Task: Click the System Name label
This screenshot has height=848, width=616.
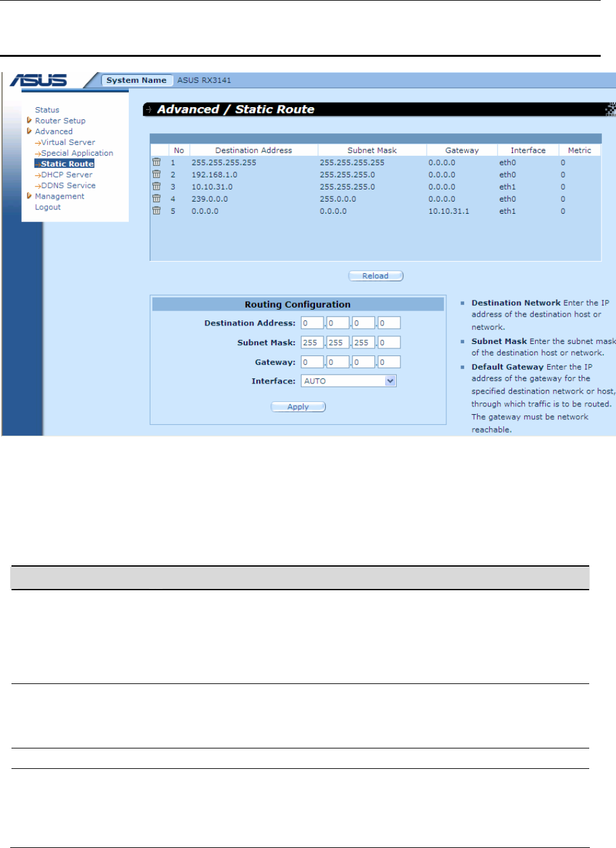Action: pos(136,80)
